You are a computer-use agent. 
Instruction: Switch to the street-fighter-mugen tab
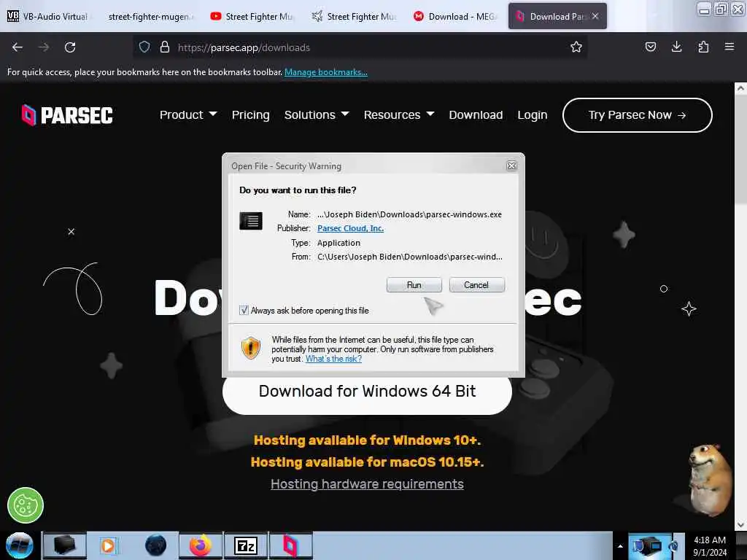pos(150,16)
